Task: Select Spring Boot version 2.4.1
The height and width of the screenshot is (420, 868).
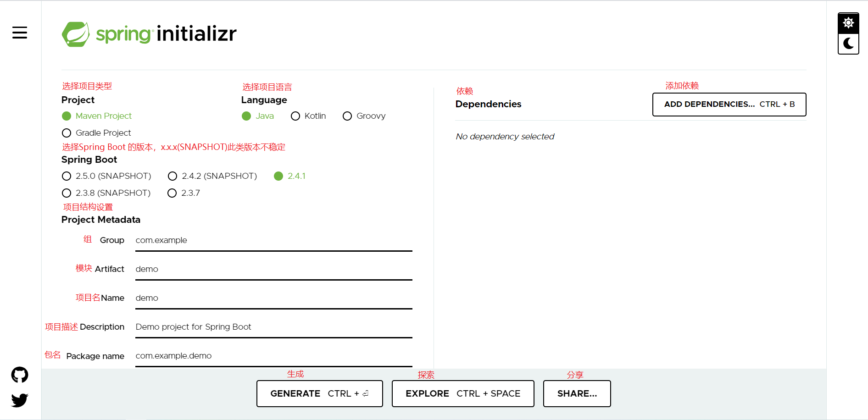Action: (289, 176)
